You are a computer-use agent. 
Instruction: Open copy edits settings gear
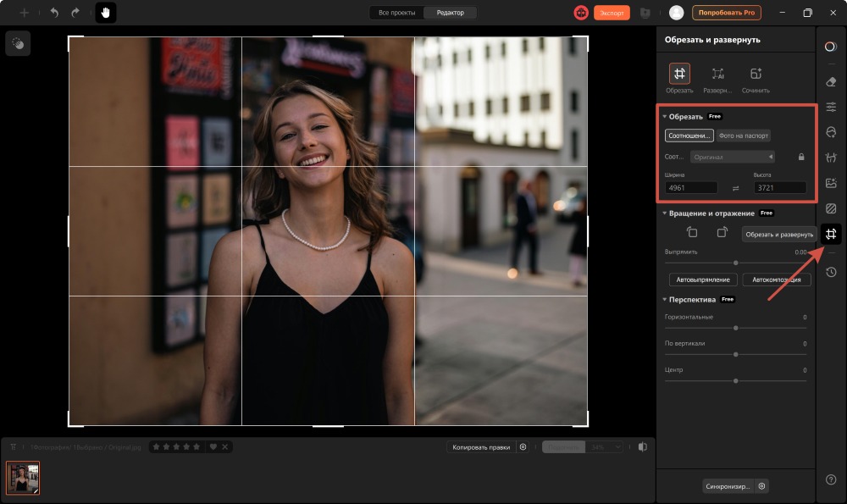pyautogui.click(x=523, y=446)
